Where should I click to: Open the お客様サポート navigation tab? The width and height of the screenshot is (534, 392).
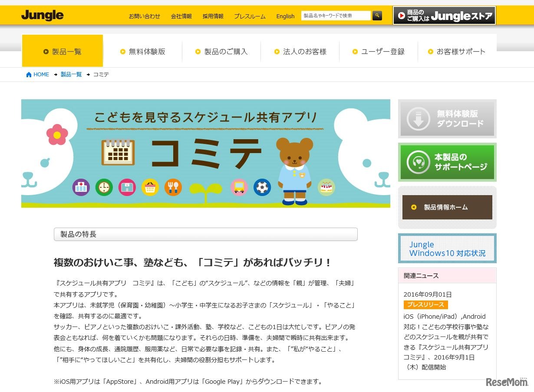pyautogui.click(x=457, y=52)
